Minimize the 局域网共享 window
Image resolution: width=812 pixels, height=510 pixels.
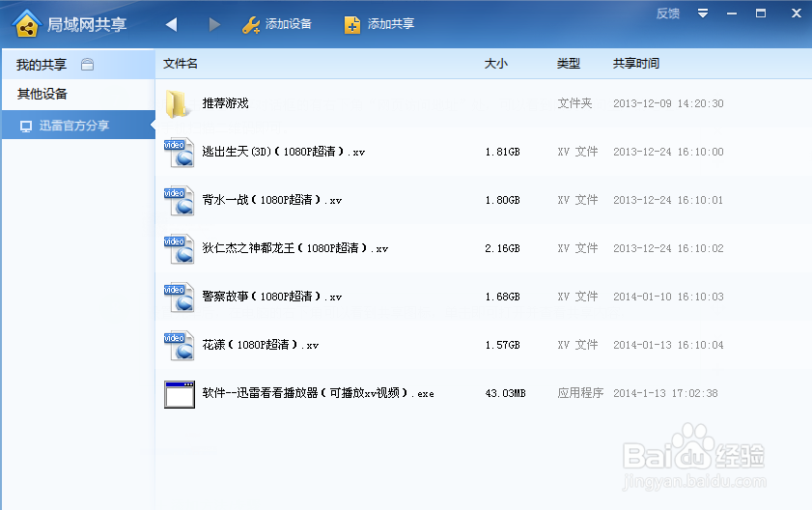click(x=732, y=14)
